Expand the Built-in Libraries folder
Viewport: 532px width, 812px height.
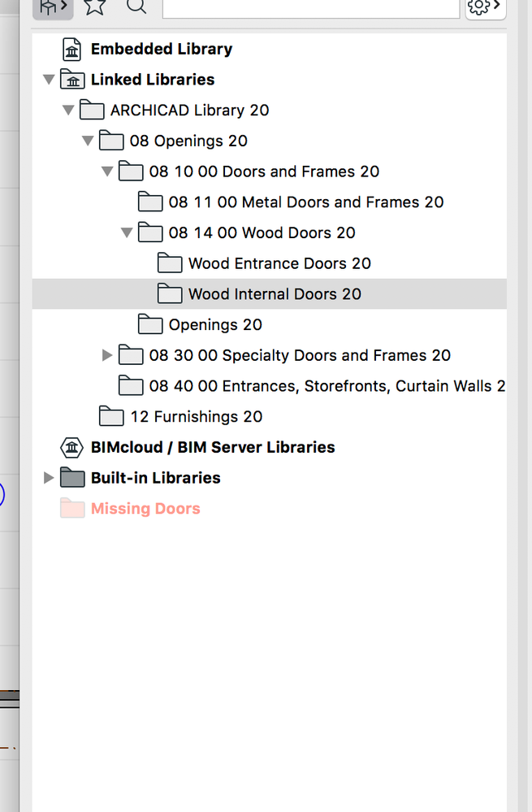pos(49,478)
